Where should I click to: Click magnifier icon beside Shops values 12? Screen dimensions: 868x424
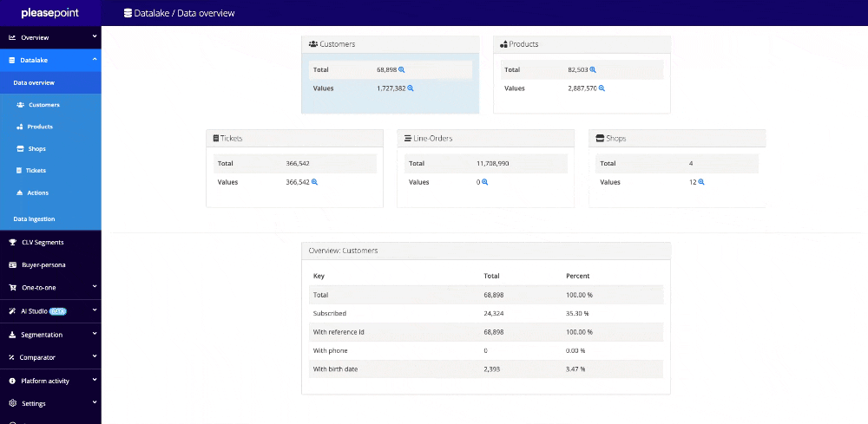(x=701, y=182)
